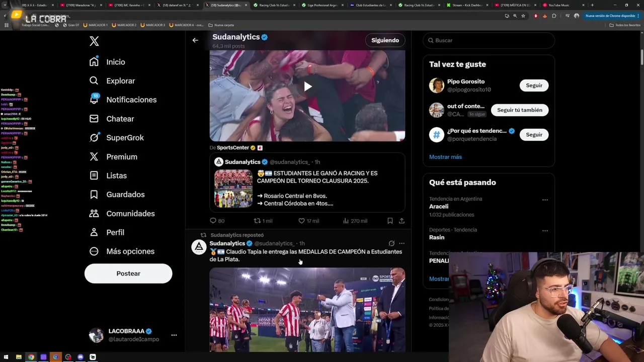
Task: Open Chrome from taskbar
Action: [x=31, y=357]
